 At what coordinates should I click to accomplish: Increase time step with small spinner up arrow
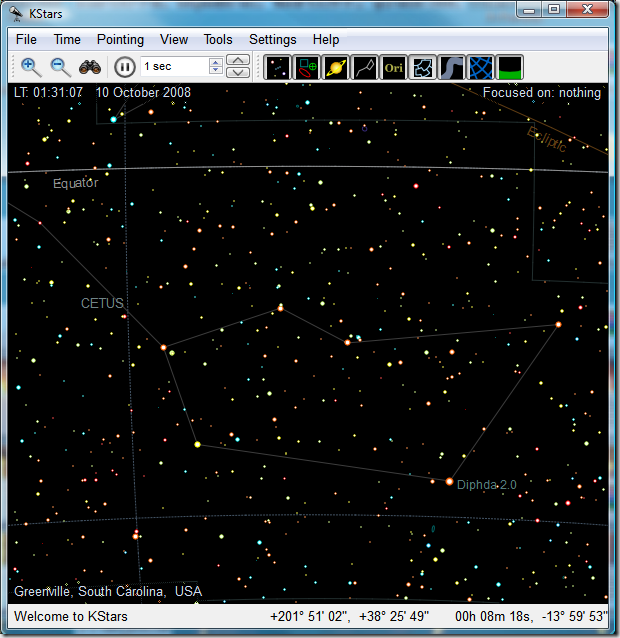pos(215,62)
